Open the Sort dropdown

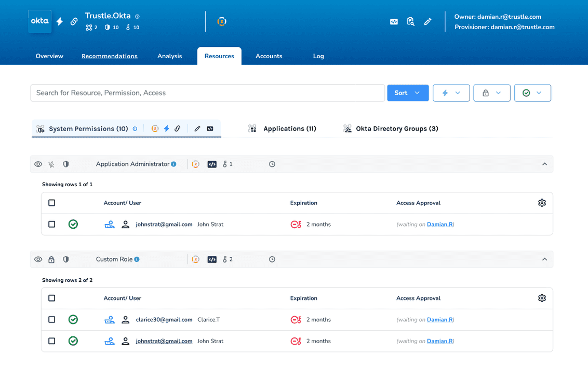point(408,93)
